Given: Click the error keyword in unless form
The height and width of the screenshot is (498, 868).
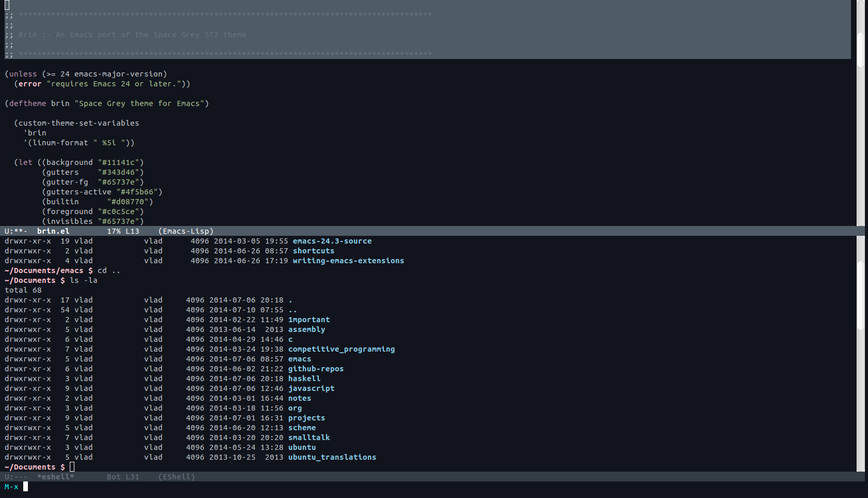Looking at the screenshot, I should tap(30, 84).
